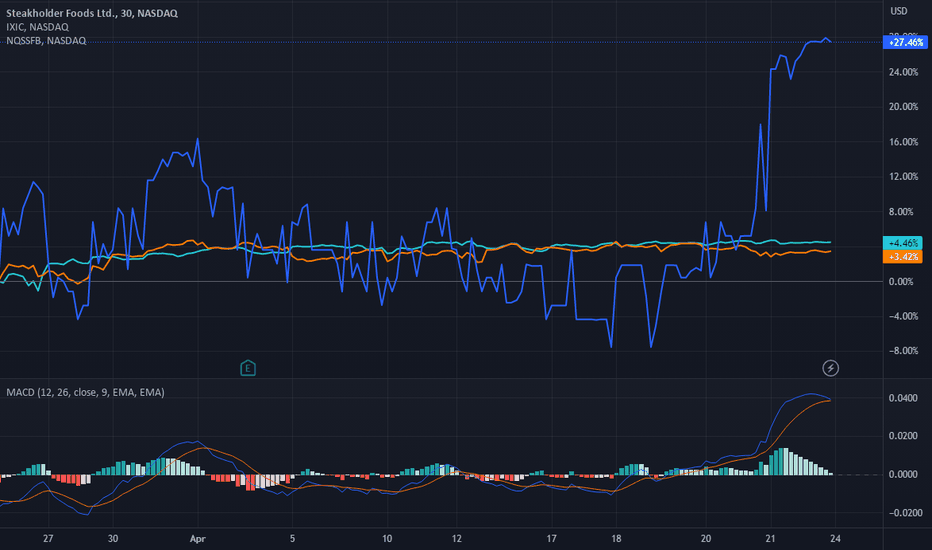Click the 17 date label on time axis
The image size is (932, 550).
(x=552, y=538)
